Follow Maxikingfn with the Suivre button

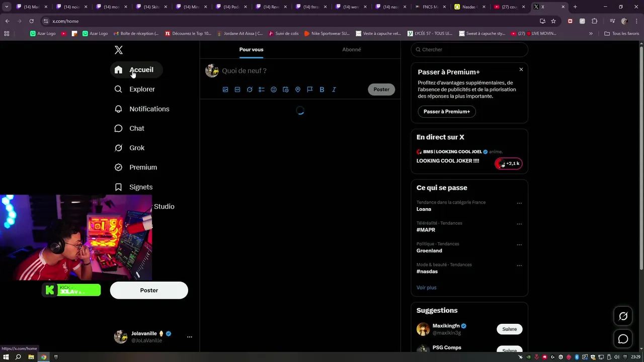pos(510,329)
